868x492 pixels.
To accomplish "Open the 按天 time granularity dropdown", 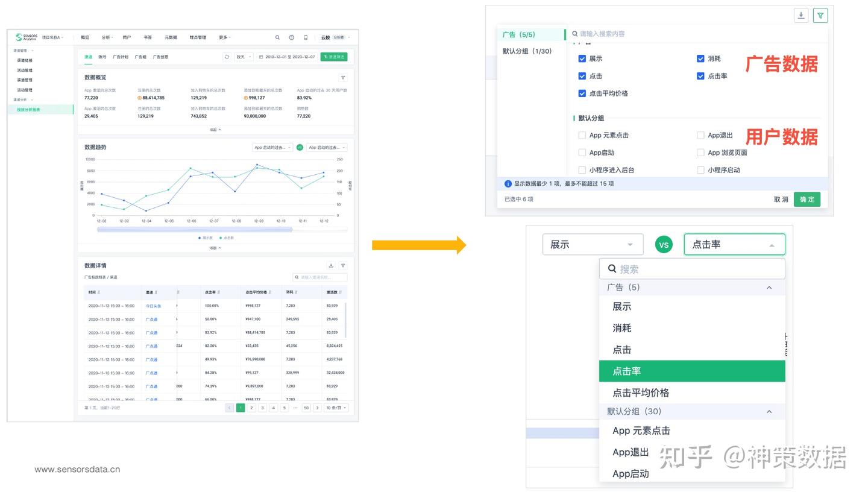I will (x=245, y=56).
